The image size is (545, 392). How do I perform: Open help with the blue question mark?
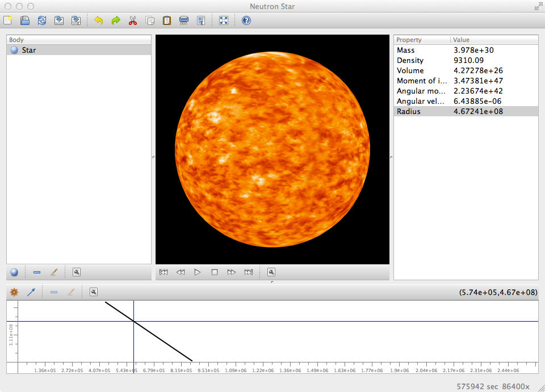pos(246,20)
